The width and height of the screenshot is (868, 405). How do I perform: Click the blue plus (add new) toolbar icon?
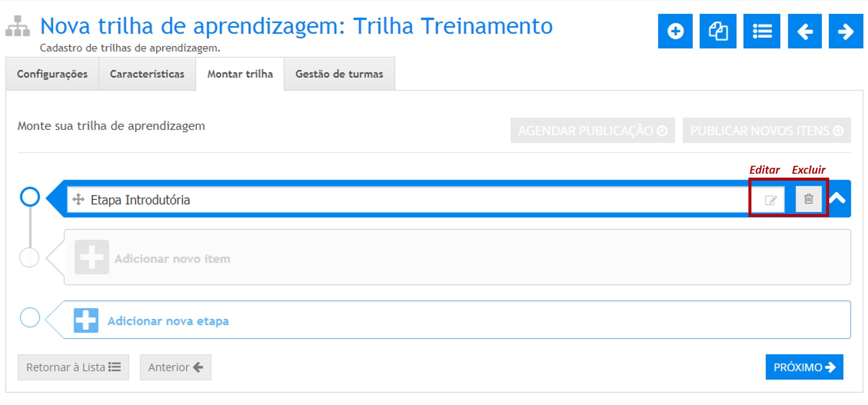[675, 31]
